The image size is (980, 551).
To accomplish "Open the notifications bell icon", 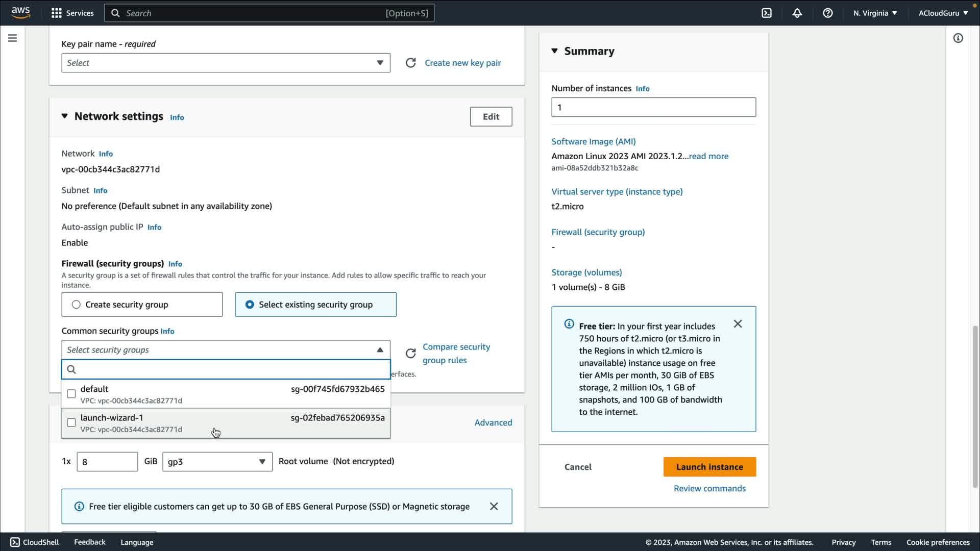I will tap(797, 13).
